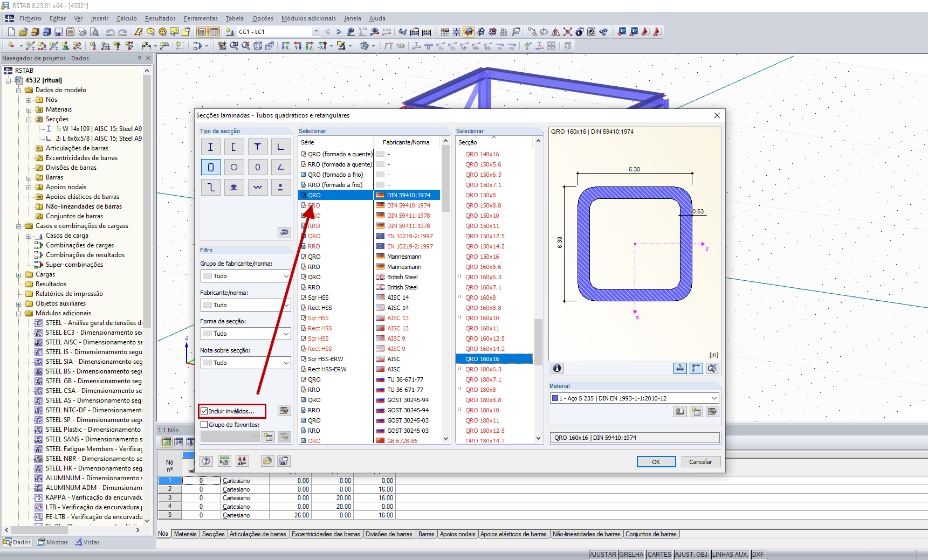Viewport: 928px width, 560px height.
Task: Select the Z-section type button
Action: [x=210, y=187]
